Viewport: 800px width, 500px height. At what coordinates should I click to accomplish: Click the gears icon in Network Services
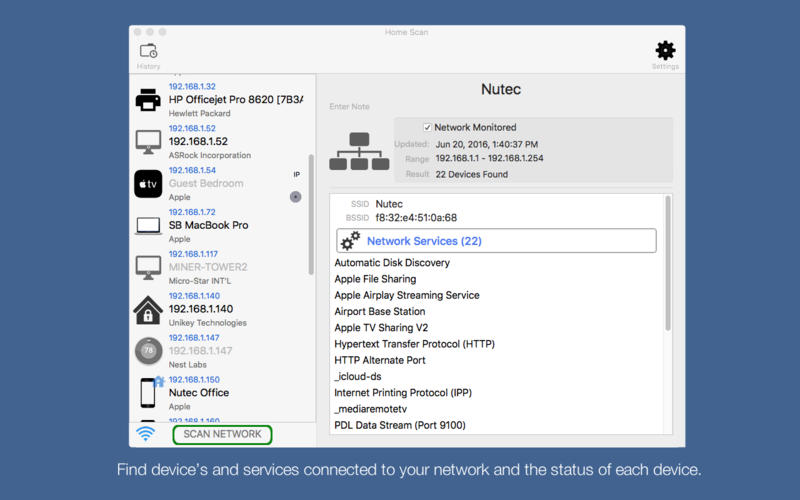351,240
